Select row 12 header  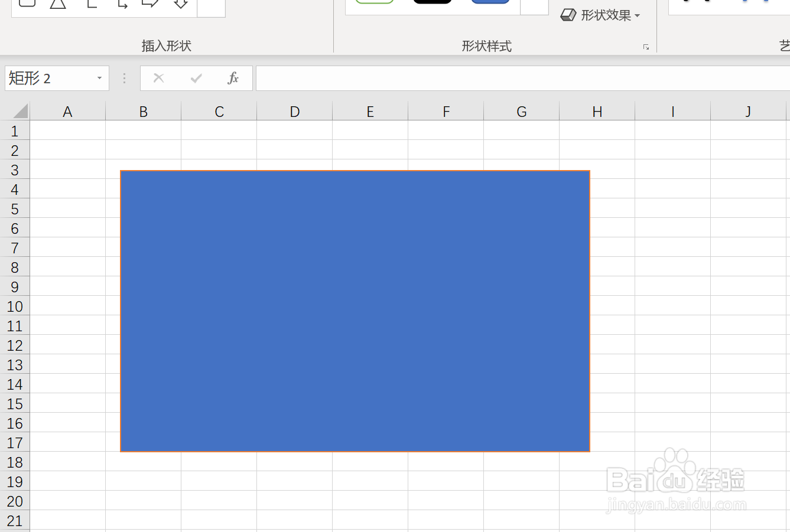[15, 345]
